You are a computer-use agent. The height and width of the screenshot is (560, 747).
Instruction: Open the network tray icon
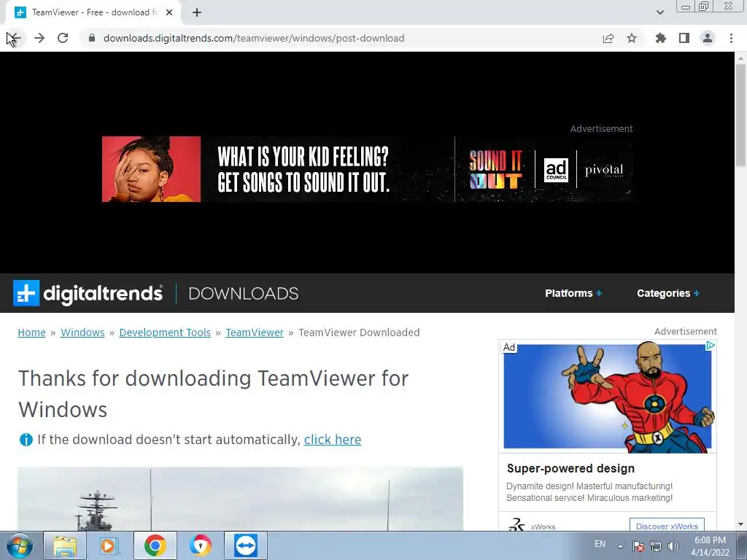pos(656,546)
